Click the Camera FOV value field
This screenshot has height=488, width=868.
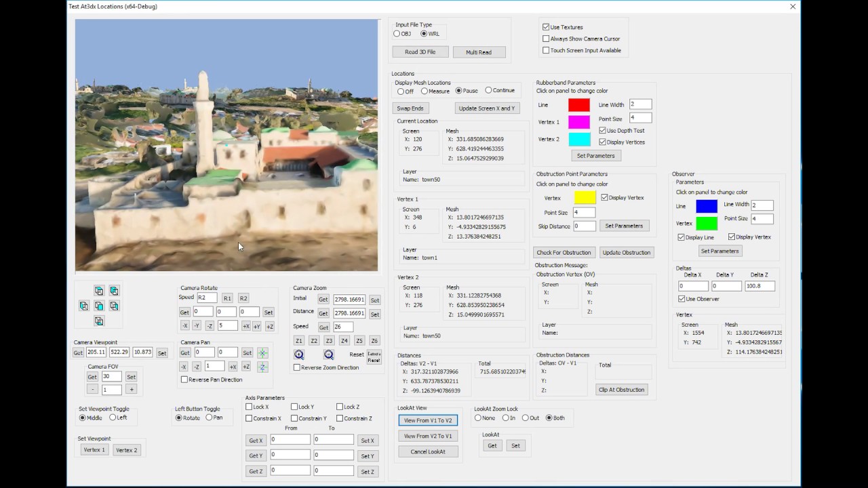click(x=111, y=376)
